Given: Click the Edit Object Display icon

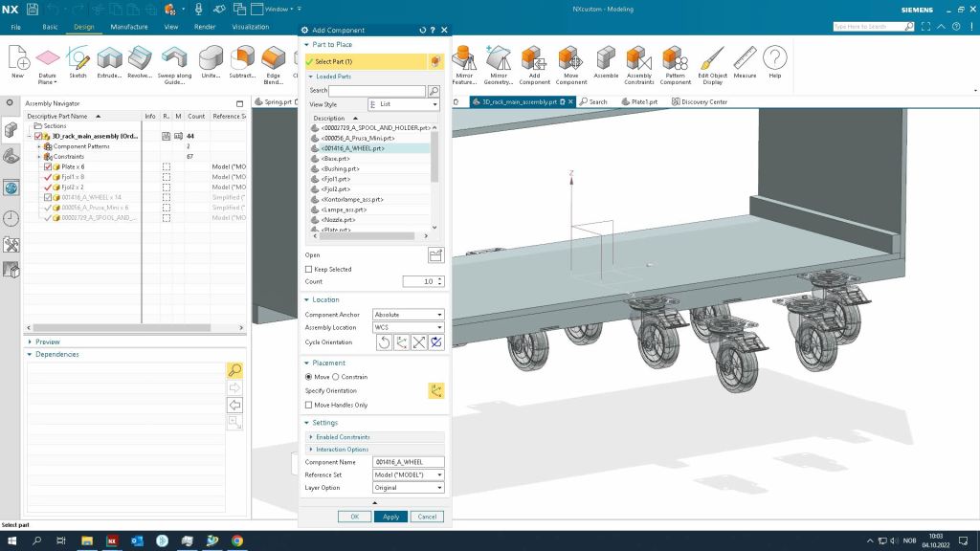Looking at the screenshot, I should [711, 59].
